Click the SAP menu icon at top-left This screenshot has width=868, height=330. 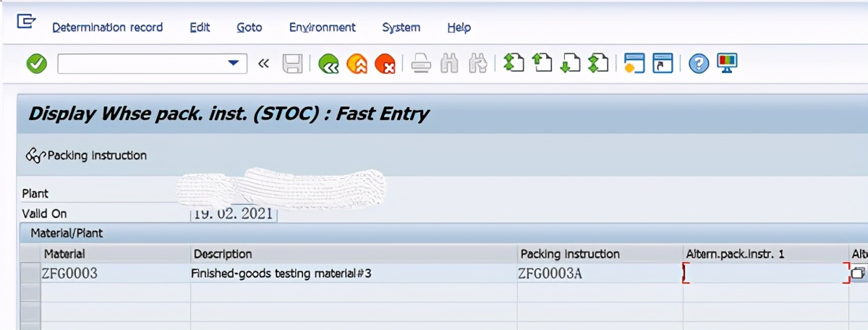pyautogui.click(x=26, y=22)
